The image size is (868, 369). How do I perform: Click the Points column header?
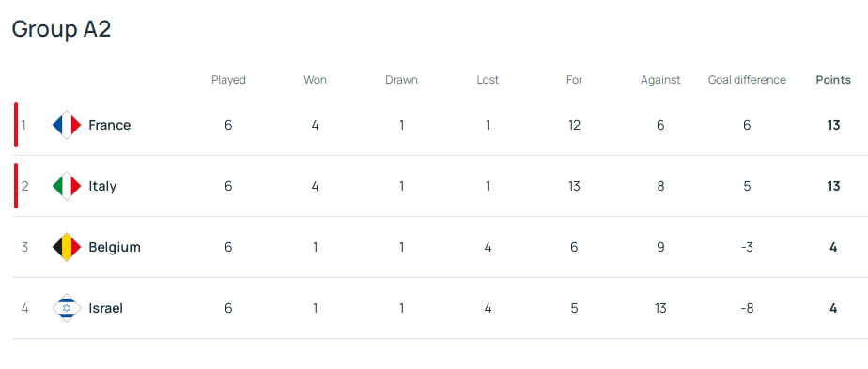[833, 80]
